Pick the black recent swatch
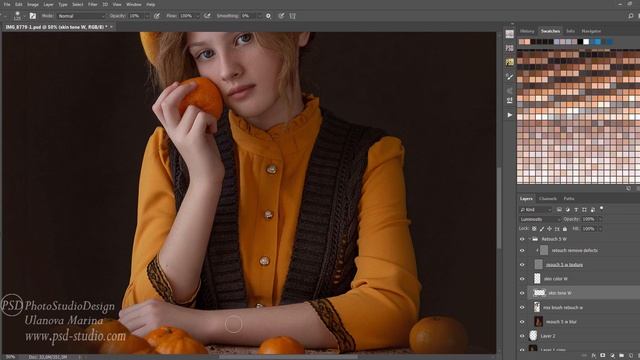Image resolution: width=640 pixels, height=360 pixels. point(580,42)
